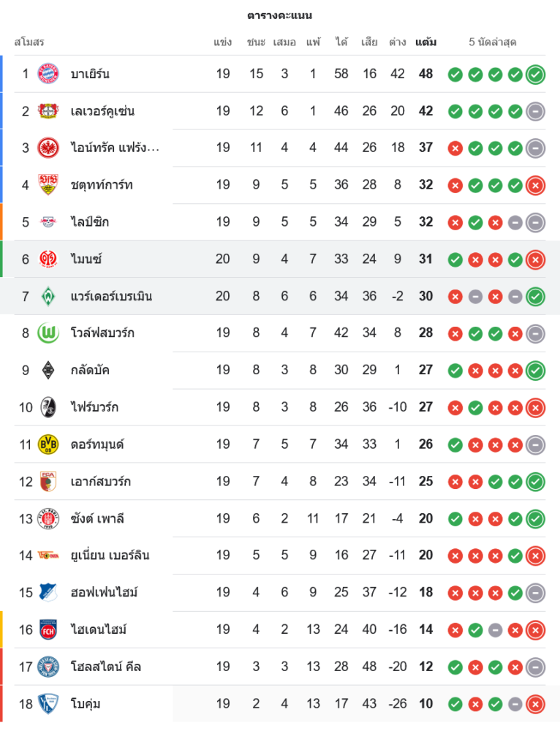The height and width of the screenshot is (731, 560).
Task: Click the RB Leipzig club logo
Action: pyautogui.click(x=48, y=221)
